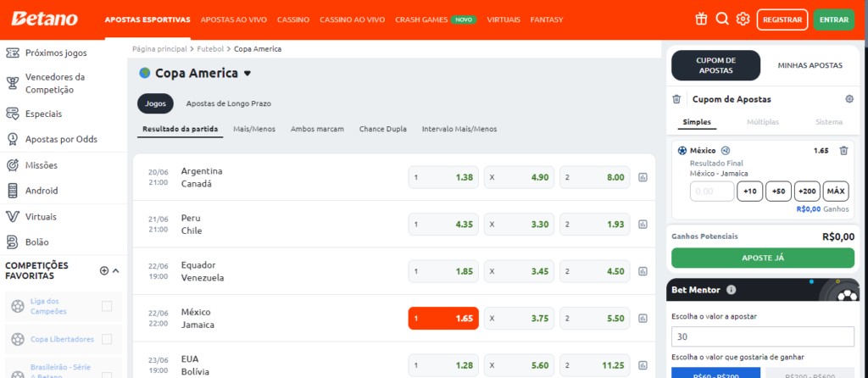Click the Registrar button

tap(782, 19)
